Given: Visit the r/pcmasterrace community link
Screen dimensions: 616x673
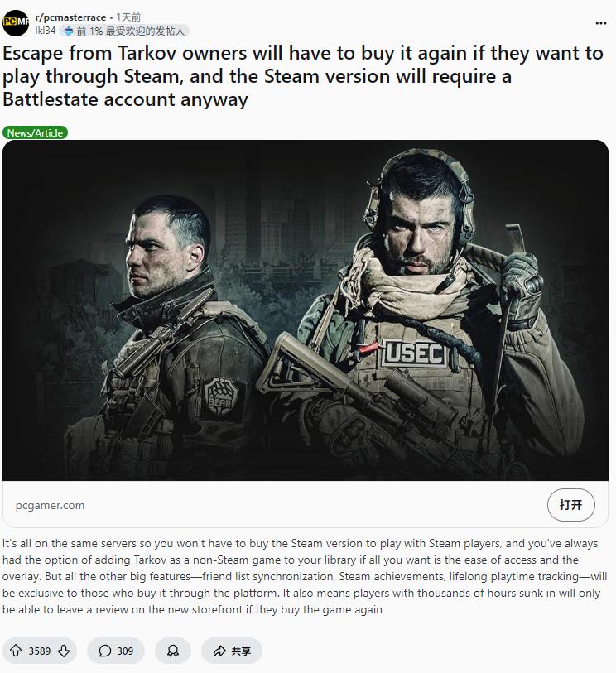Looking at the screenshot, I should tap(70, 17).
